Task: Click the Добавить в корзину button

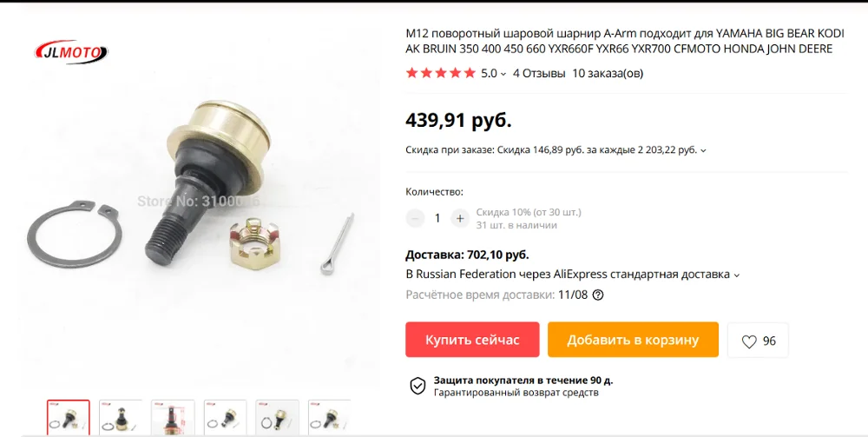Action: (633, 340)
